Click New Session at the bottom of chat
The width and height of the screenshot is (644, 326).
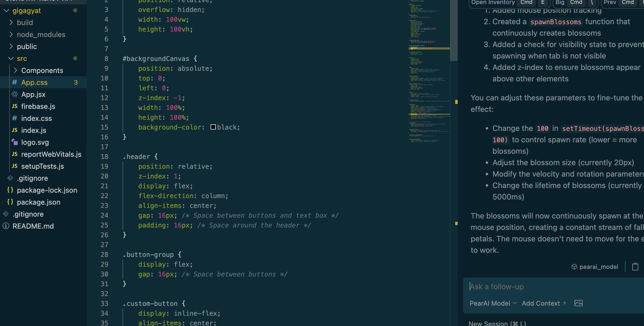(497, 323)
